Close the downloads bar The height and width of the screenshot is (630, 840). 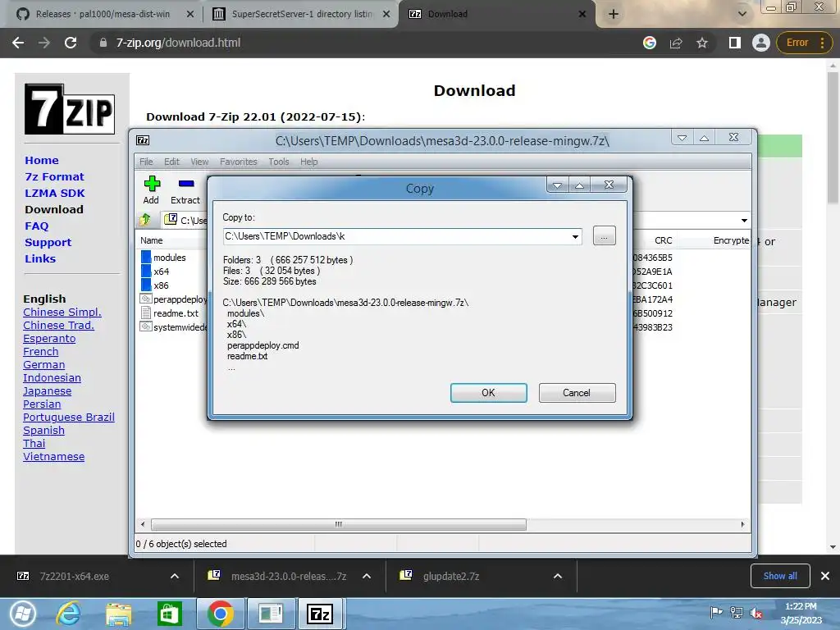(825, 576)
